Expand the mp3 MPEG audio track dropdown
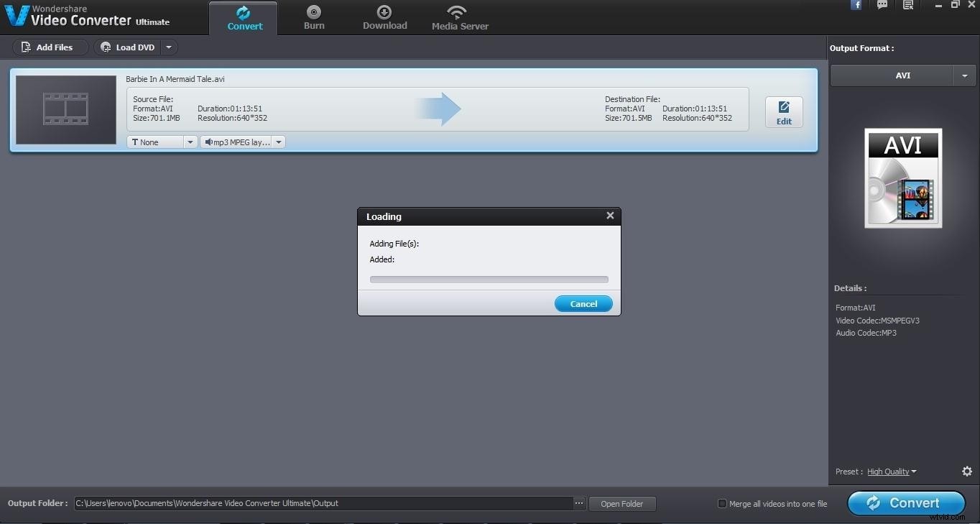This screenshot has height=524, width=980. coord(278,142)
